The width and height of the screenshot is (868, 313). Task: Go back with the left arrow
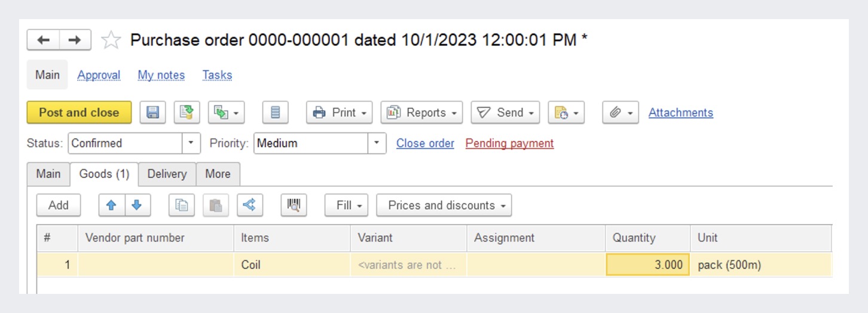tap(43, 40)
